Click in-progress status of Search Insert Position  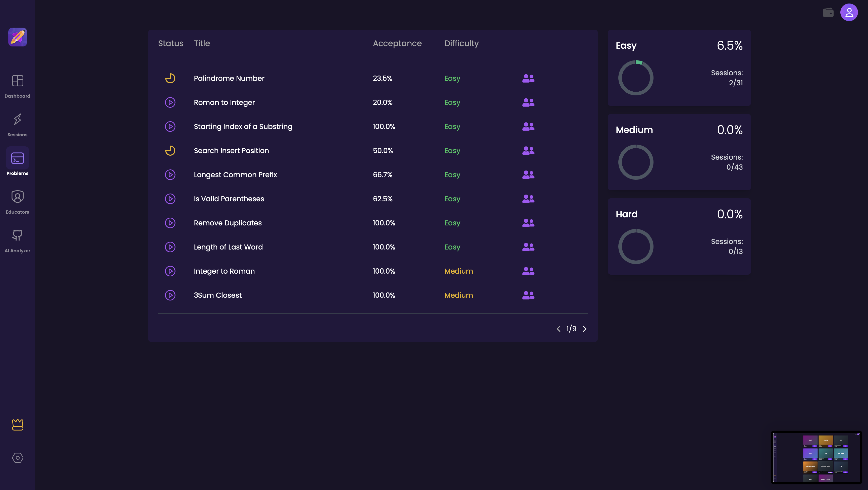click(x=170, y=151)
